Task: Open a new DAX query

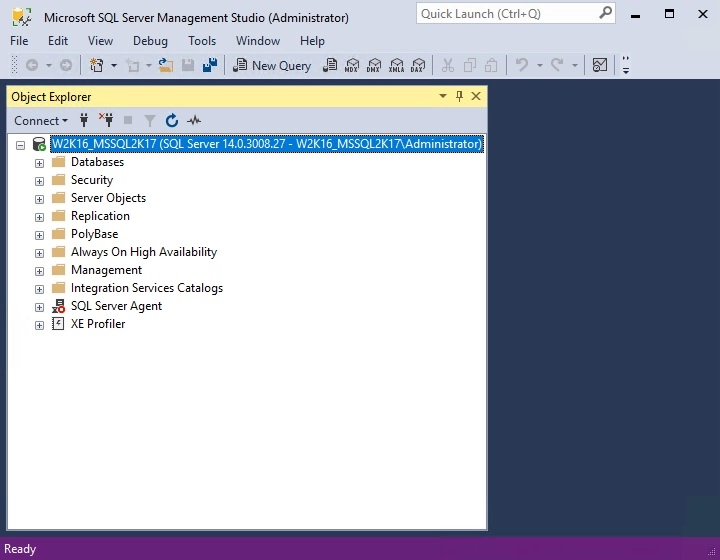Action: point(418,66)
